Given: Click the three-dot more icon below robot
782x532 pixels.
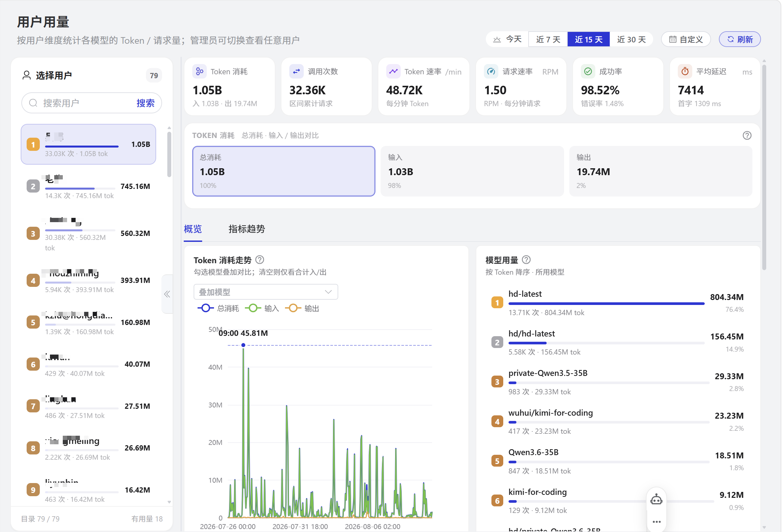Looking at the screenshot, I should pyautogui.click(x=657, y=522).
